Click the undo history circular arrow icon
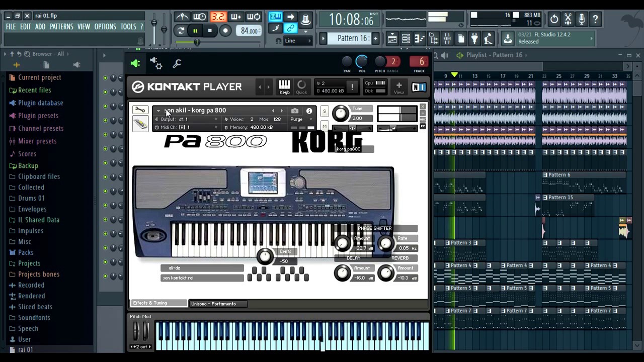The height and width of the screenshot is (362, 644). (554, 19)
